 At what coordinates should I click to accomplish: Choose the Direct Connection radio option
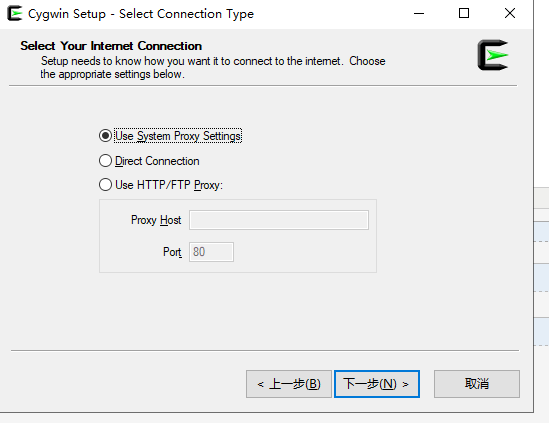pos(105,161)
